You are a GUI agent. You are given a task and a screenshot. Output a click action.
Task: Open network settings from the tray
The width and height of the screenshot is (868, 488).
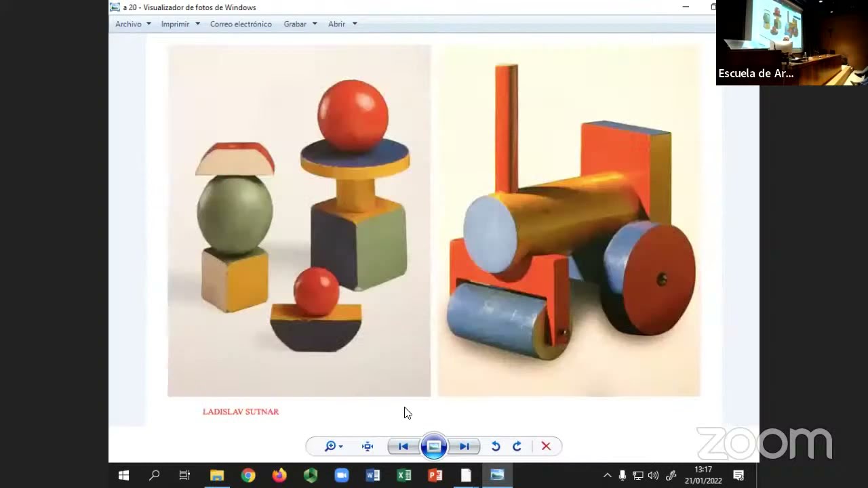(638, 476)
